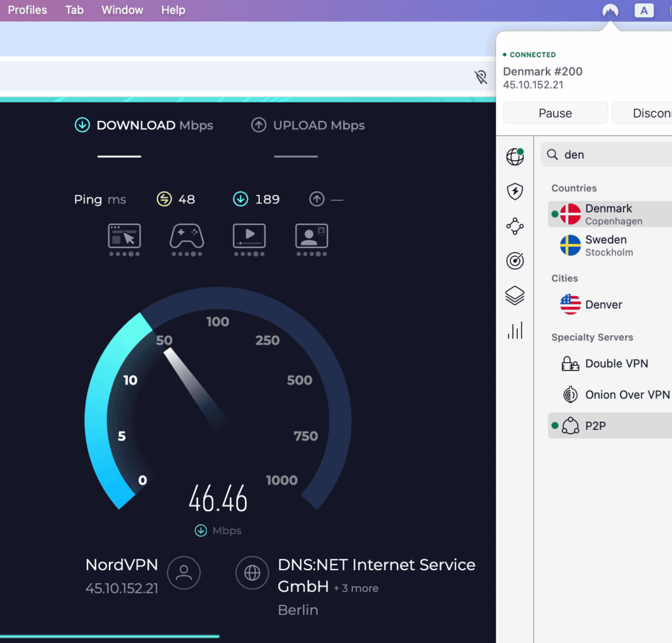This screenshot has height=643, width=672.
Task: Choose the Double VPN specialty server
Action: (616, 363)
